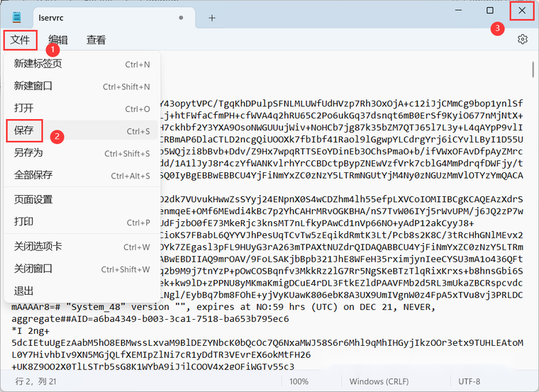Choose 关闭窗口 menu entry

pos(82,269)
